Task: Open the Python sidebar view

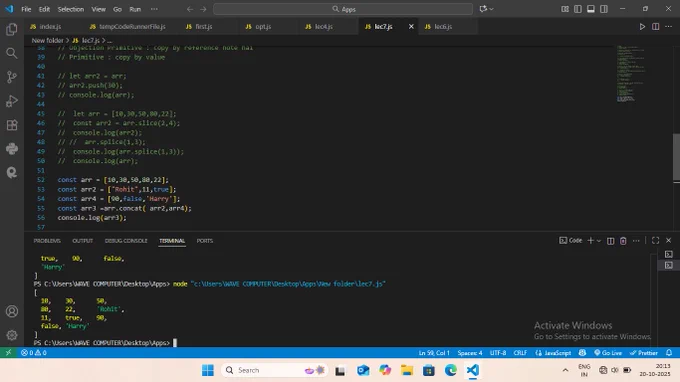Action: coord(12,149)
